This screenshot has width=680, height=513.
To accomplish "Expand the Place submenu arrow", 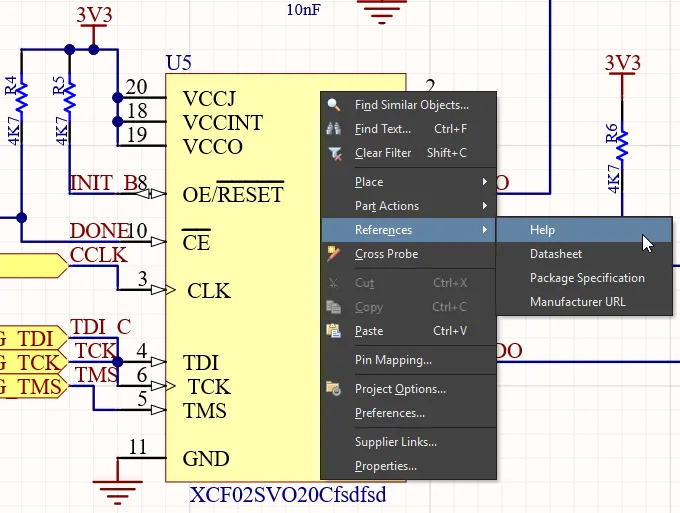I will pos(485,182).
